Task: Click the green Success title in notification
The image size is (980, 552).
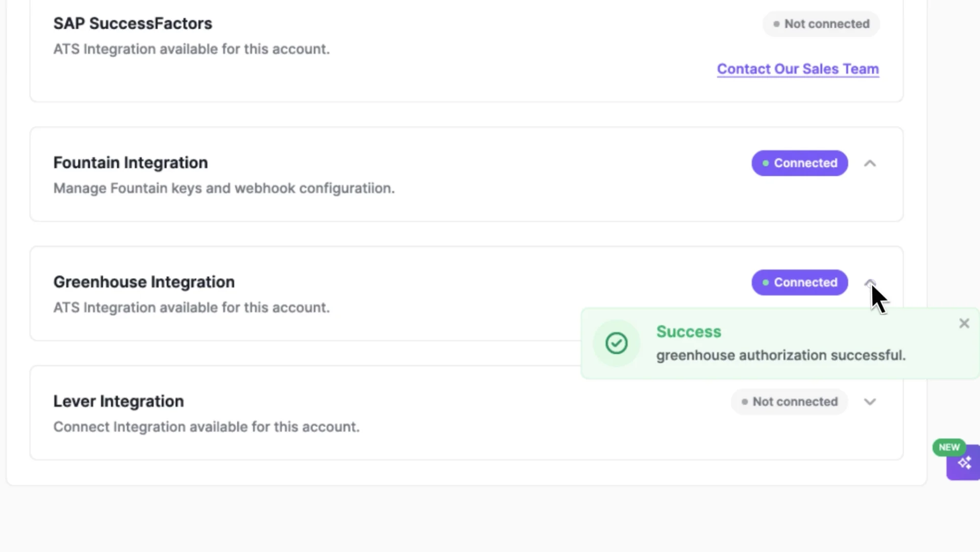Action: coord(689,332)
